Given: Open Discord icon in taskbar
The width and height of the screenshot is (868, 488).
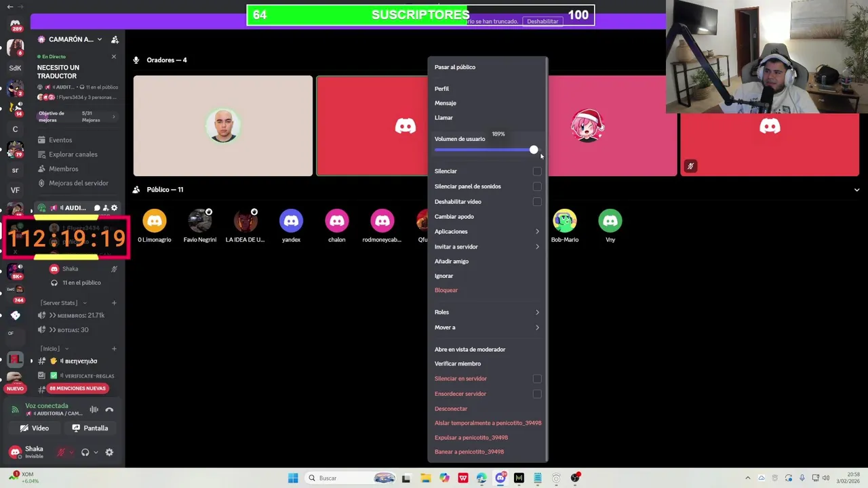Looking at the screenshot, I should [x=500, y=478].
